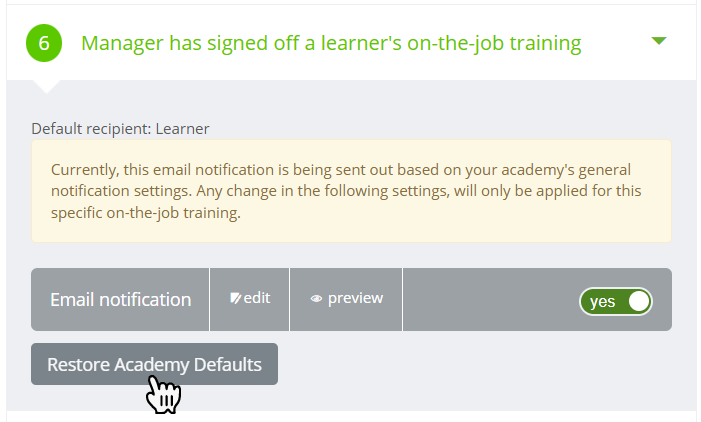Open edit for the email notification

(249, 300)
